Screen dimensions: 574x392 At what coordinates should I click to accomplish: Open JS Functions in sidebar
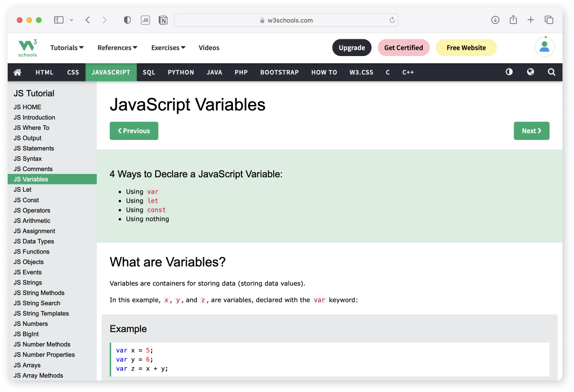32,252
